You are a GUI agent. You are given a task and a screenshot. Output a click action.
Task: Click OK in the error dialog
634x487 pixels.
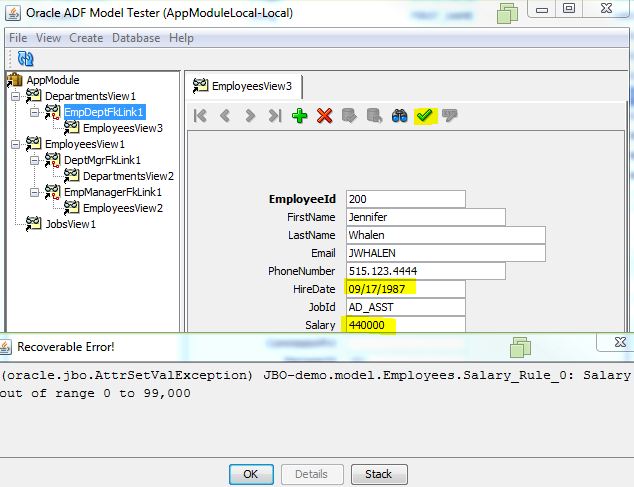[251, 474]
